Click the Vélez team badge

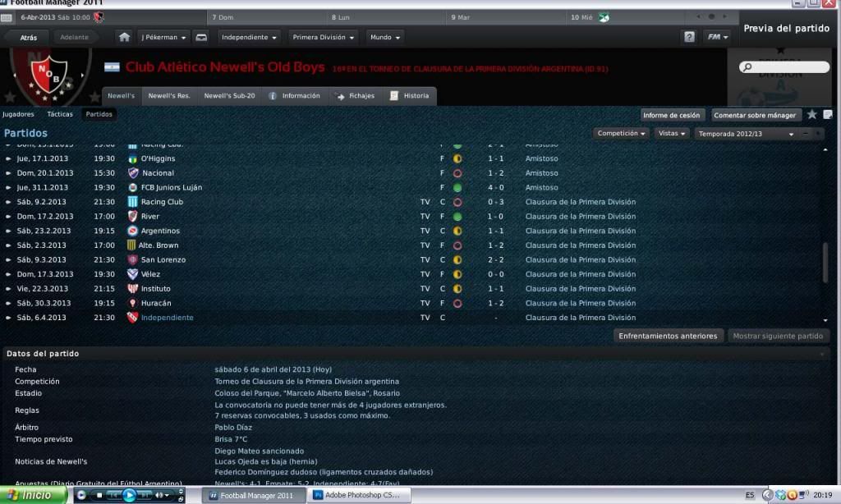[x=132, y=274]
